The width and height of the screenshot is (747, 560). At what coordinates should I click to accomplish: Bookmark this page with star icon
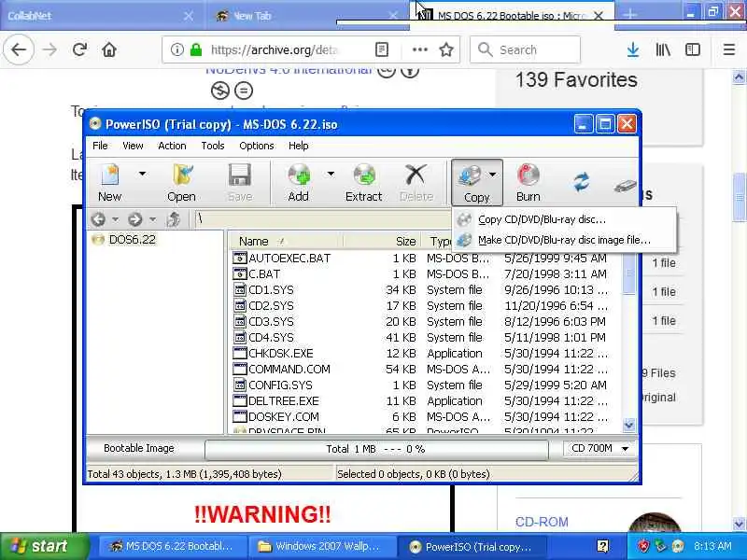pos(446,49)
